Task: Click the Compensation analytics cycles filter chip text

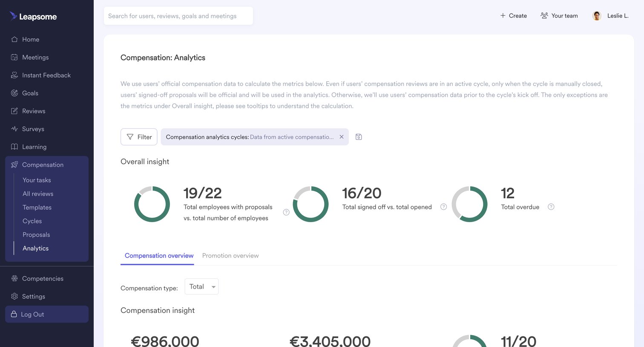Action: (x=250, y=137)
